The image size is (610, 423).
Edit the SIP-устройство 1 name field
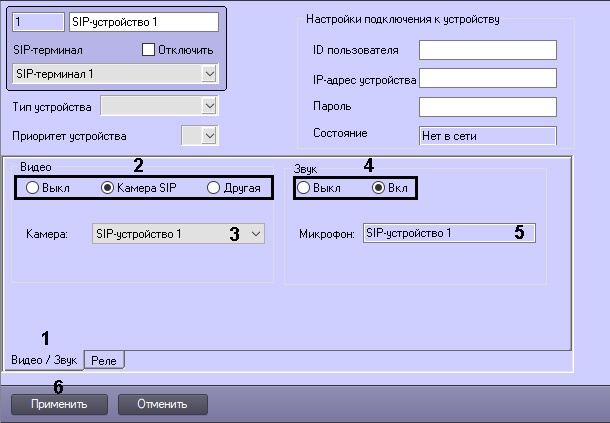[x=143, y=20]
